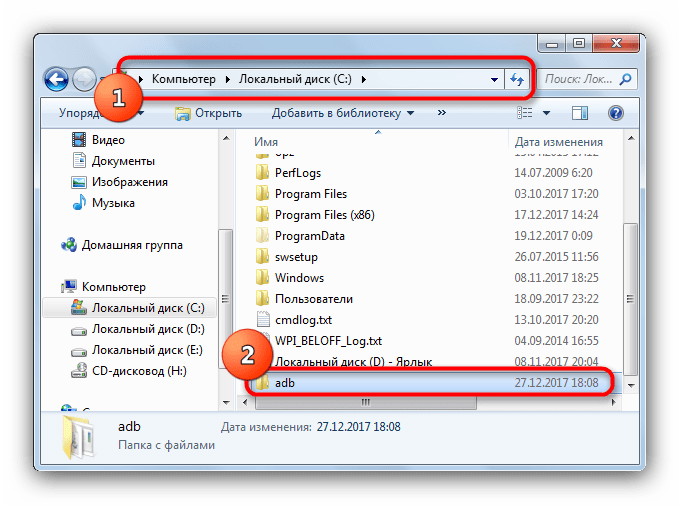
Task: Click file list vertical scrollbar thumb
Action: pyautogui.click(x=630, y=299)
